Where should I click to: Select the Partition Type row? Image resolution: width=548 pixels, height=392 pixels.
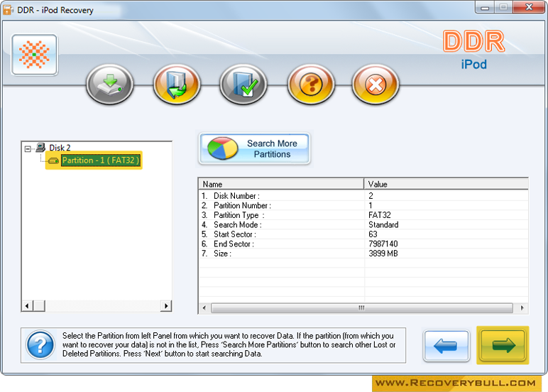(x=363, y=215)
